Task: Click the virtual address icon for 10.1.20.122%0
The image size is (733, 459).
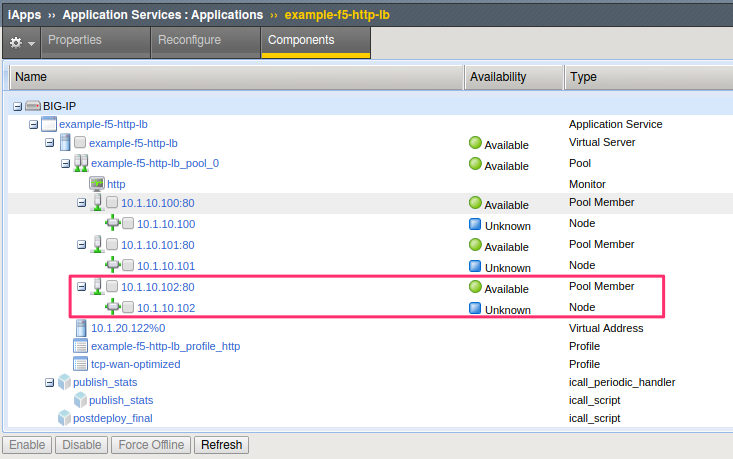Action: [x=81, y=328]
